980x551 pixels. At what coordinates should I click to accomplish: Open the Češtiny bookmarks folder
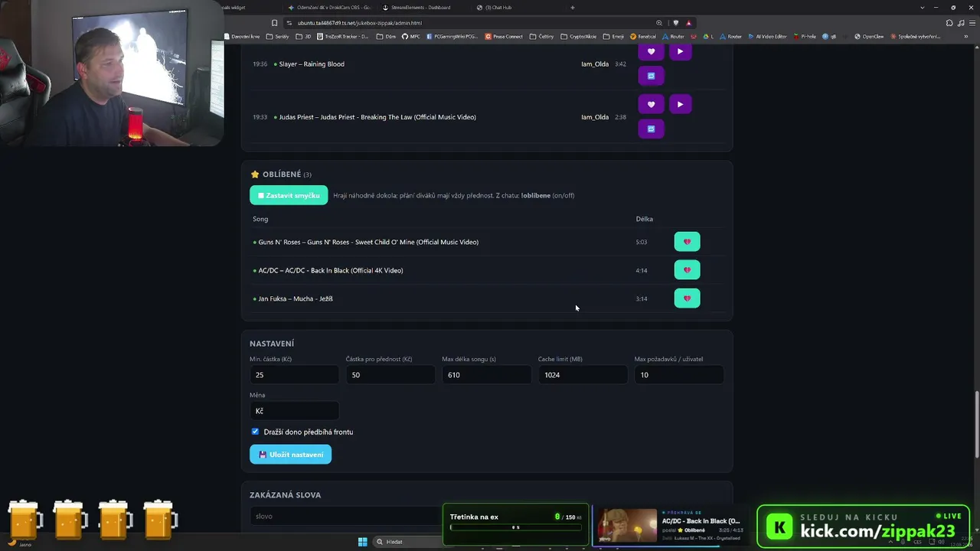point(542,36)
